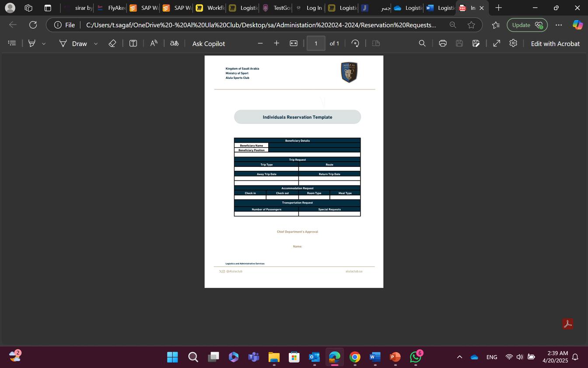Viewport: 588px width, 368px height.
Task: Add this page to favorites
Action: coord(471,25)
